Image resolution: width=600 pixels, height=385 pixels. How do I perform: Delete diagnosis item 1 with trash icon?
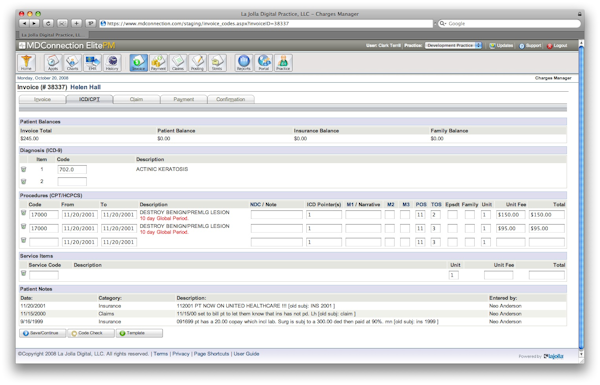[23, 169]
